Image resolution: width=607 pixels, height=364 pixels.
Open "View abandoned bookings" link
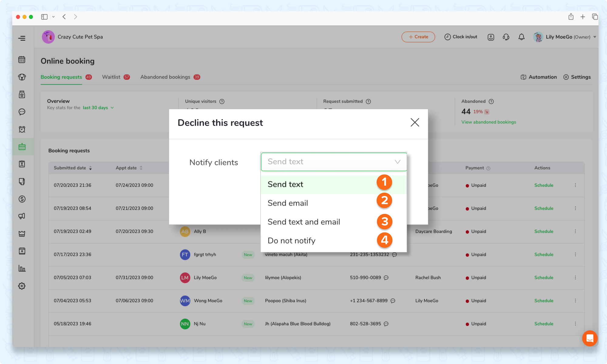coord(489,122)
